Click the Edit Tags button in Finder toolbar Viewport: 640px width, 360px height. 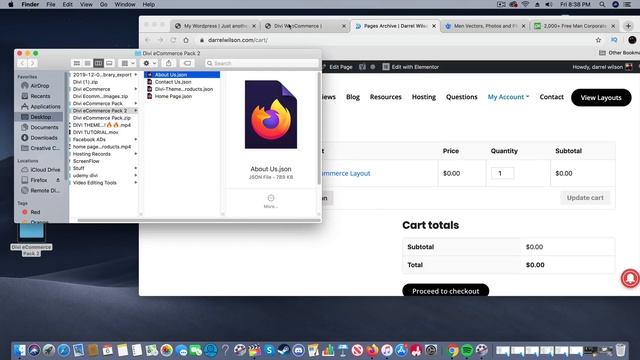(x=187, y=63)
